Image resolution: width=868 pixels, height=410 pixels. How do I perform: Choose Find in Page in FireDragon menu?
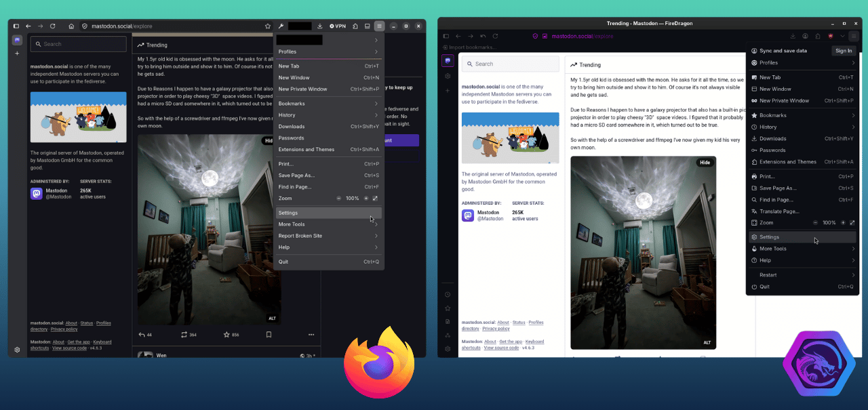(803, 200)
